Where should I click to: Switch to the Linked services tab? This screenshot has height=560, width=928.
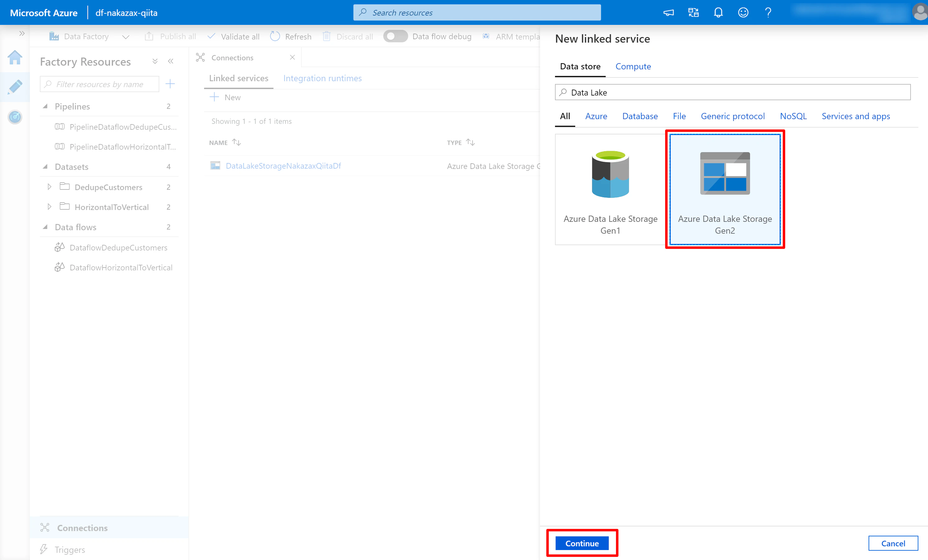click(x=239, y=78)
